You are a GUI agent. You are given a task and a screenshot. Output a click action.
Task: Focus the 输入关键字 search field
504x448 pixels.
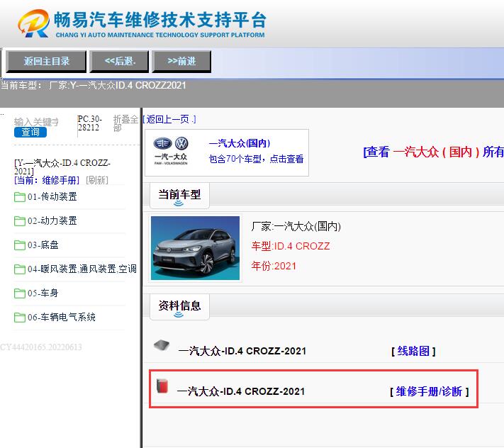[x=36, y=122]
